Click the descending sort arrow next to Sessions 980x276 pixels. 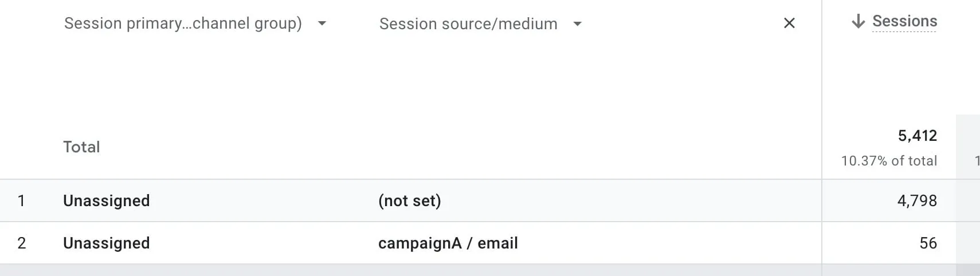[x=858, y=22]
